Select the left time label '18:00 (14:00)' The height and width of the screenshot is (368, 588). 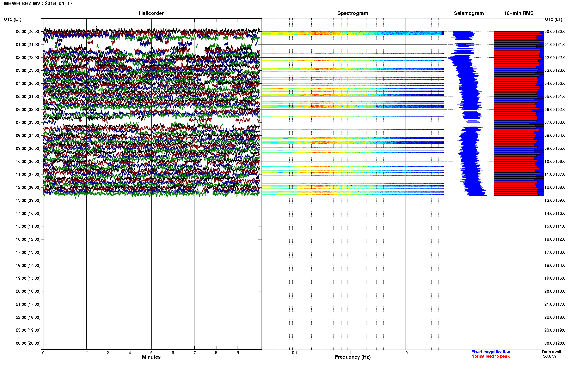coord(28,266)
